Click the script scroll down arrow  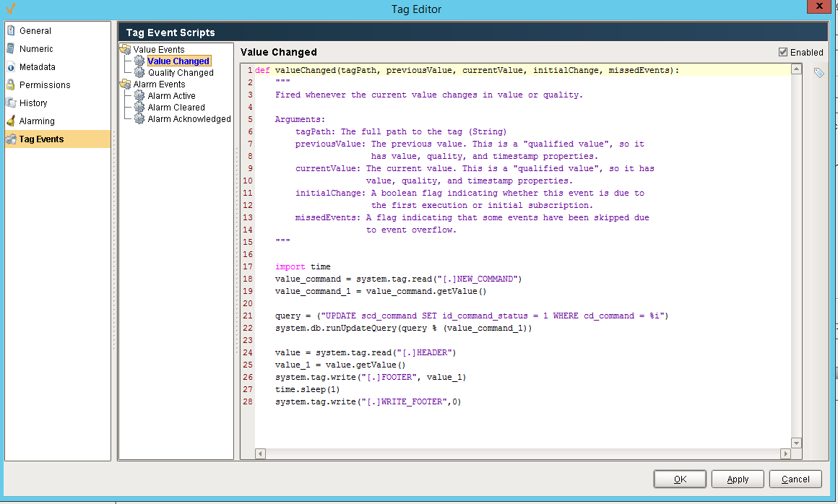coord(796,443)
